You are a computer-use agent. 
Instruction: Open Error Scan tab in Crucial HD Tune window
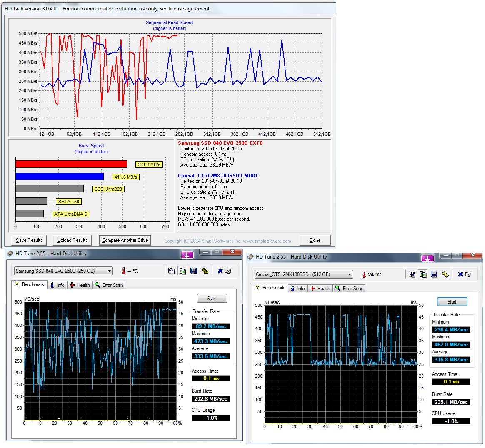click(x=349, y=289)
